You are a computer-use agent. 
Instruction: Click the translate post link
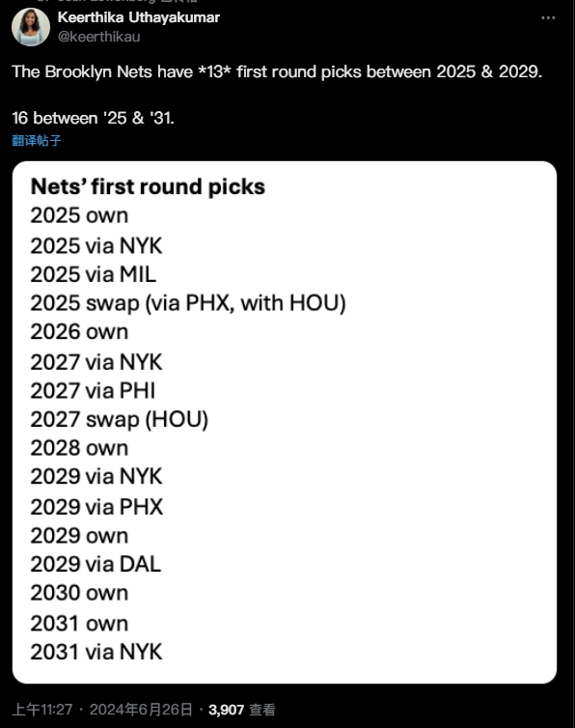pyautogui.click(x=37, y=140)
